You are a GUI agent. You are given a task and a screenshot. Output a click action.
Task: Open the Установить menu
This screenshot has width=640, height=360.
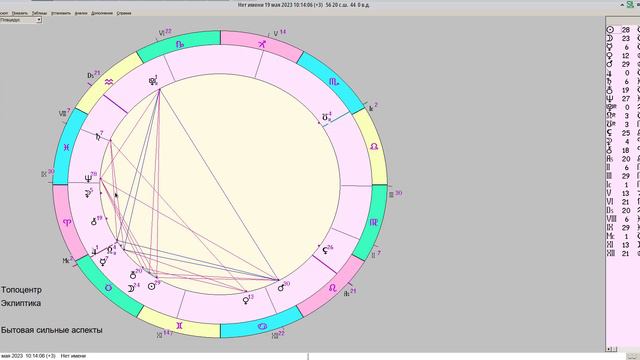[61, 13]
